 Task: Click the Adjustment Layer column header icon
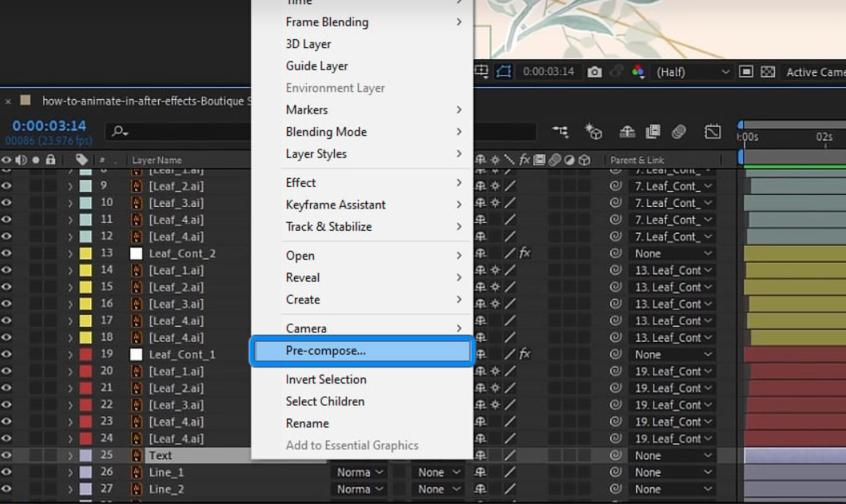point(570,160)
